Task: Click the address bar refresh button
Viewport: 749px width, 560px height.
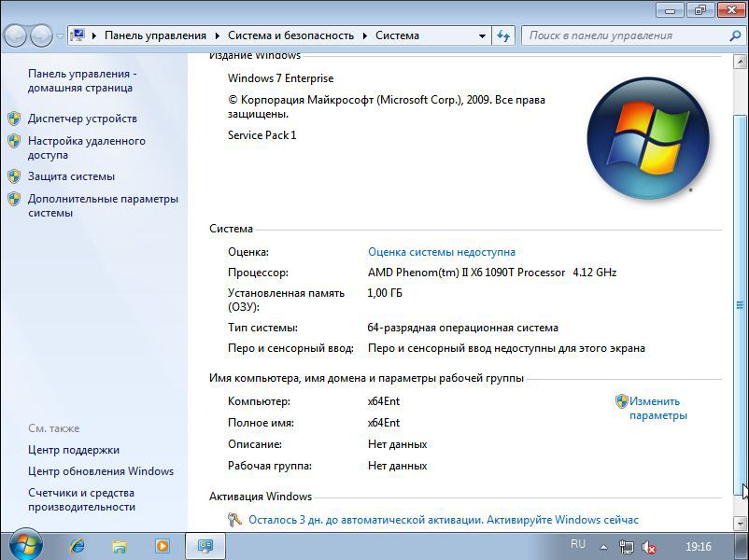Action: click(x=504, y=35)
